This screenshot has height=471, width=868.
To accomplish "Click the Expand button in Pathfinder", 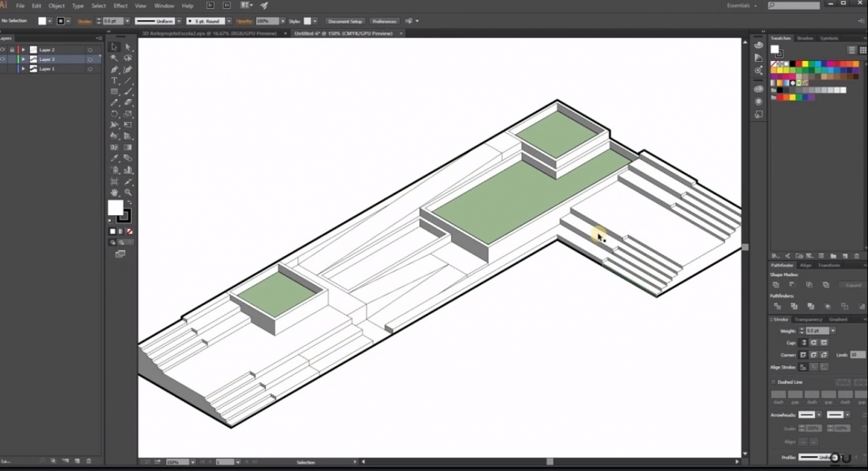I will 853,283.
